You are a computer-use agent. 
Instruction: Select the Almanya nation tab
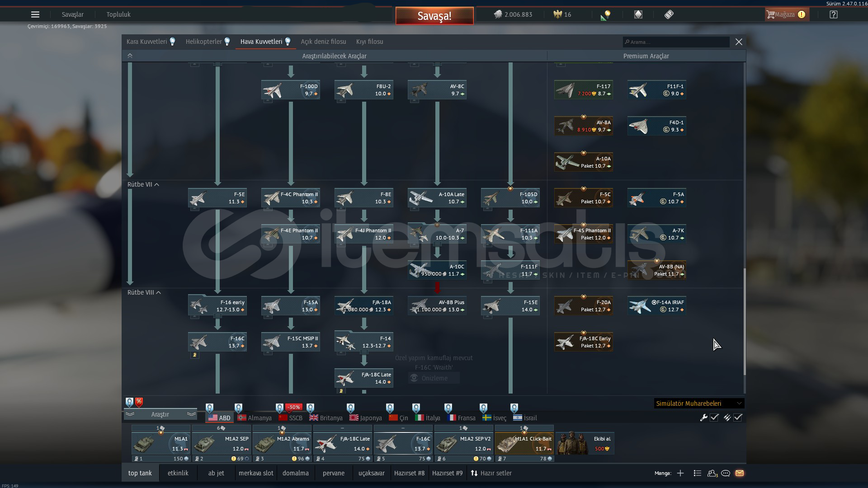pyautogui.click(x=255, y=418)
